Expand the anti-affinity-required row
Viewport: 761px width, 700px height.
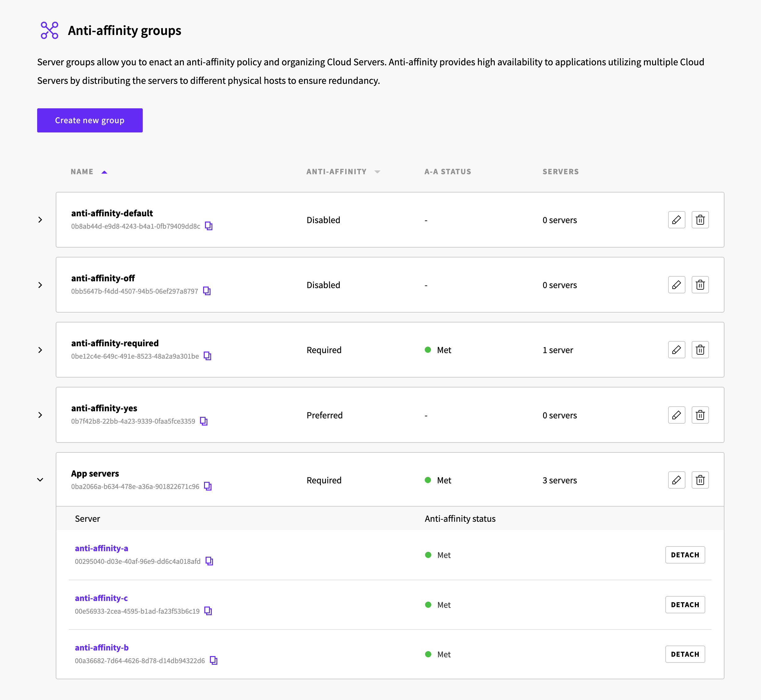(x=40, y=350)
